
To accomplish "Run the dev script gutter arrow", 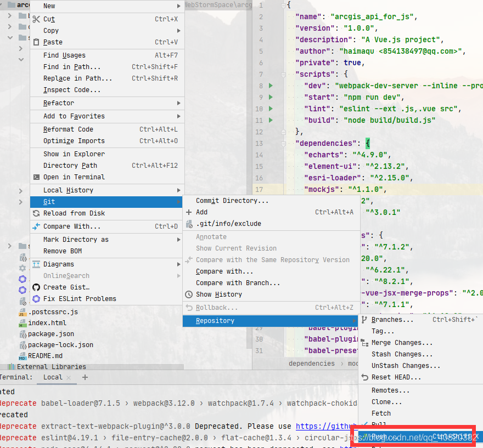I will click(271, 86).
